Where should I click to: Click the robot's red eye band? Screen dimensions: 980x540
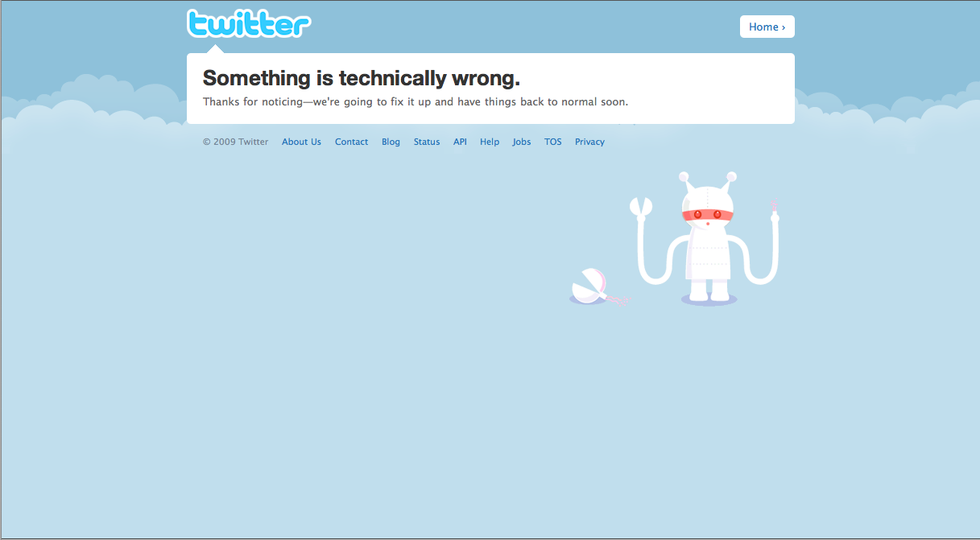pyautogui.click(x=707, y=214)
